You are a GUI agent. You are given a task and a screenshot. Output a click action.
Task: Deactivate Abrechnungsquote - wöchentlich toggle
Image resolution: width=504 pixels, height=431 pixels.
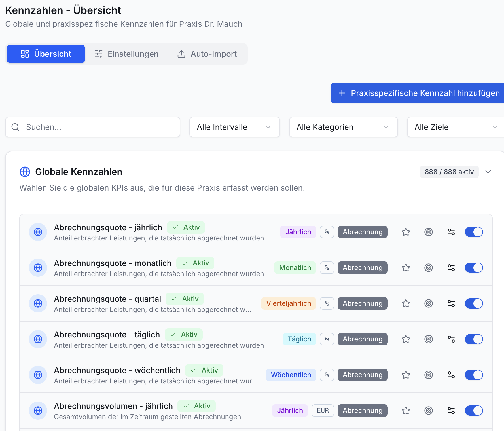474,375
